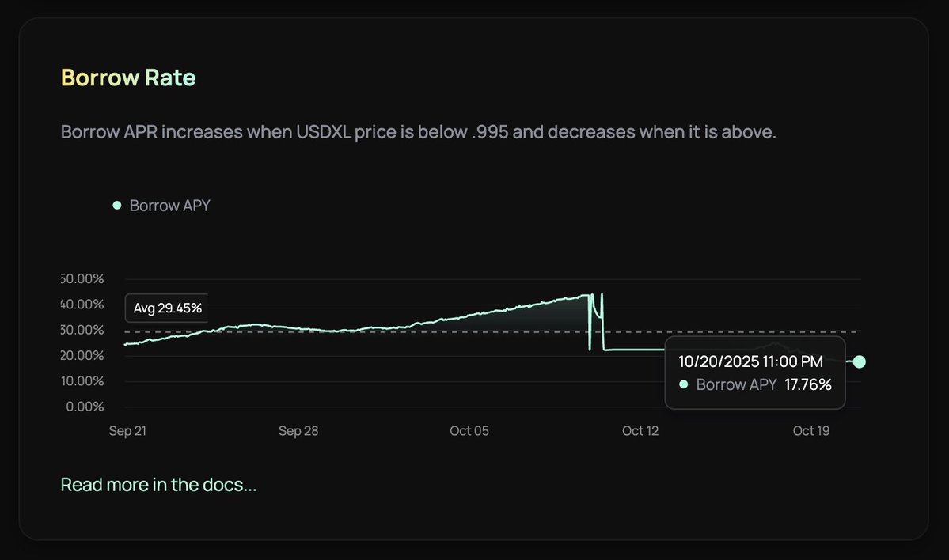Click the tooltip timestamp 10/20/2025 11:00 PM
Image resolution: width=949 pixels, height=560 pixels.
pos(750,361)
